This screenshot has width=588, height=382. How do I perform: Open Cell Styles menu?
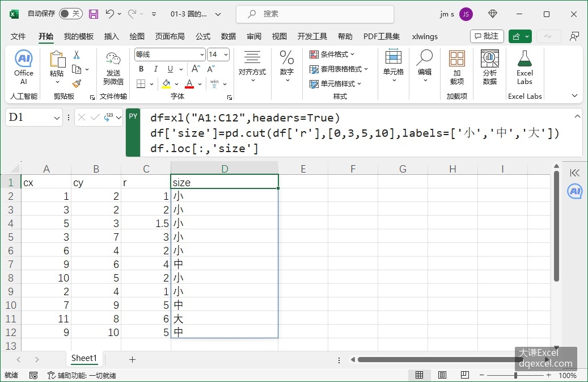pos(335,83)
